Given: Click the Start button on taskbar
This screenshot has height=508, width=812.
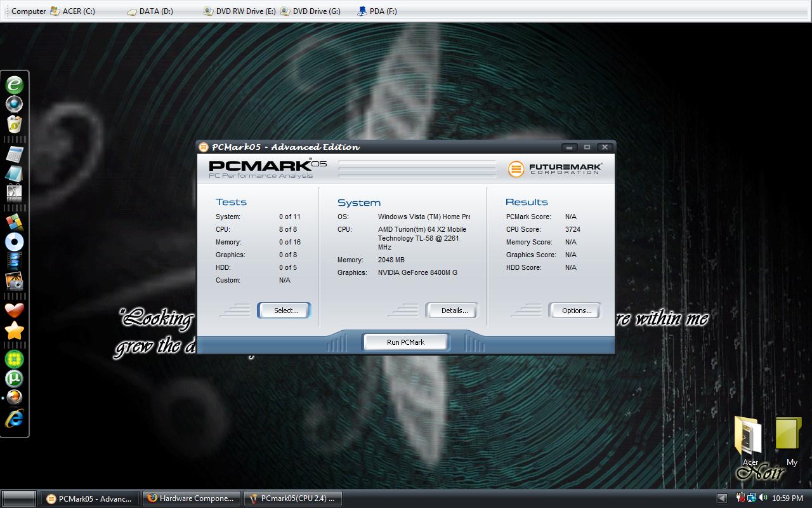Looking at the screenshot, I should tap(18, 498).
